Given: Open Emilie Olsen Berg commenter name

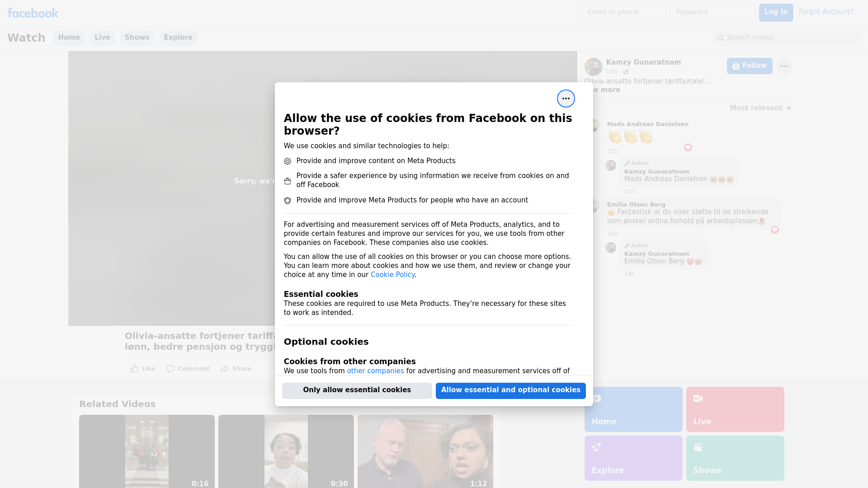Looking at the screenshot, I should pos(636,205).
